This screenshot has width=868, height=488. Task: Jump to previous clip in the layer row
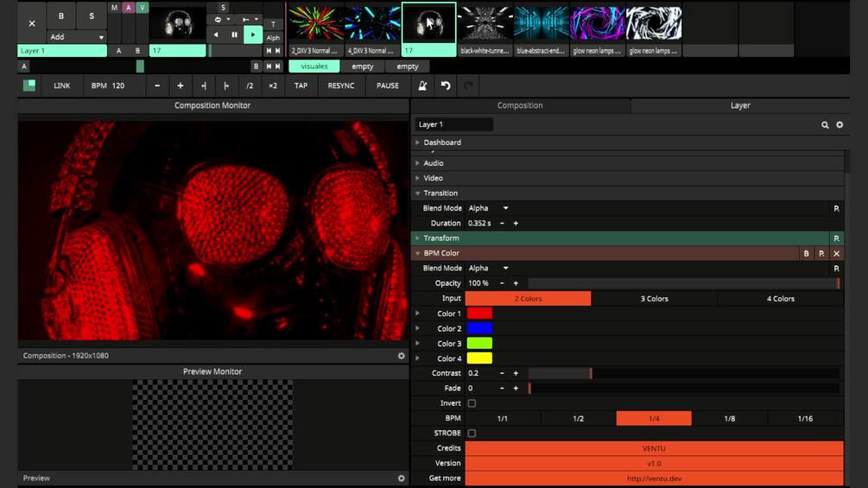269,50
